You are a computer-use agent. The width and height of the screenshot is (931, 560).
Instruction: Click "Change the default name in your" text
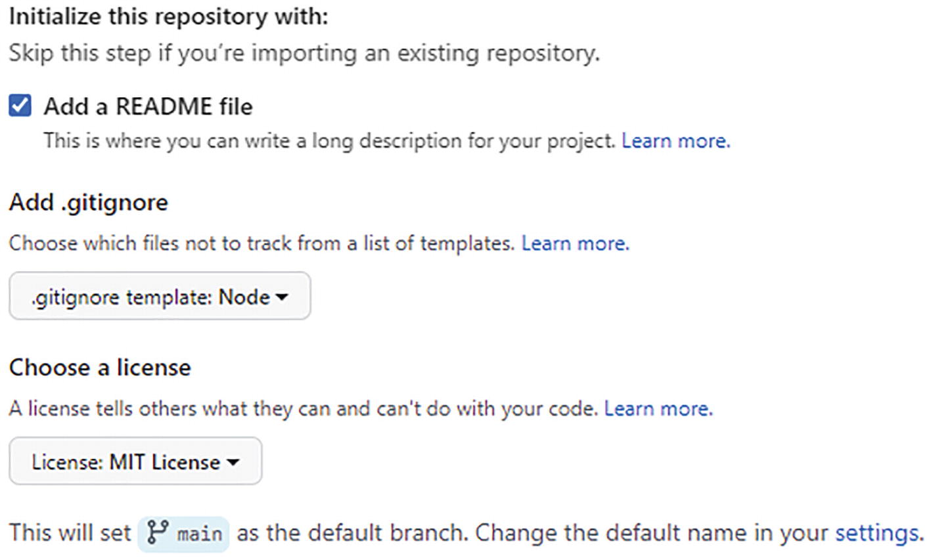point(650,532)
